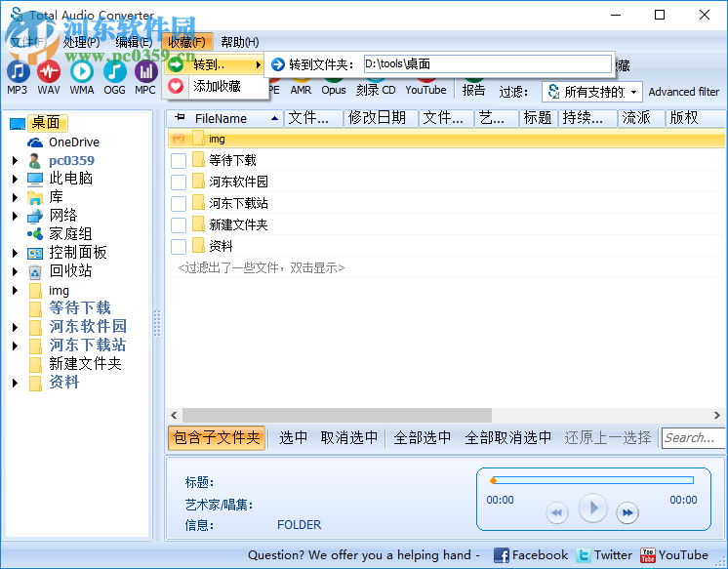Uncheck the img folder checkbox
Image resolution: width=728 pixels, height=569 pixels.
[179, 139]
